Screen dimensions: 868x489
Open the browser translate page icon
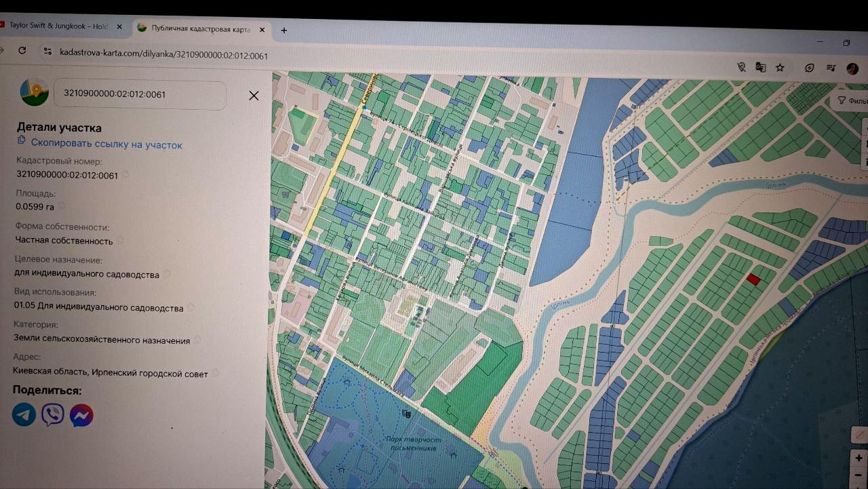(x=761, y=67)
